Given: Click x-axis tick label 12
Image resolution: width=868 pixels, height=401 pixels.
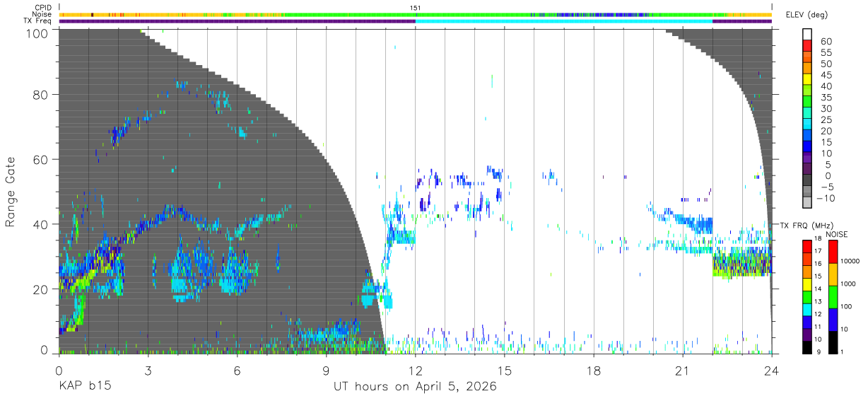Looking at the screenshot, I should (415, 371).
